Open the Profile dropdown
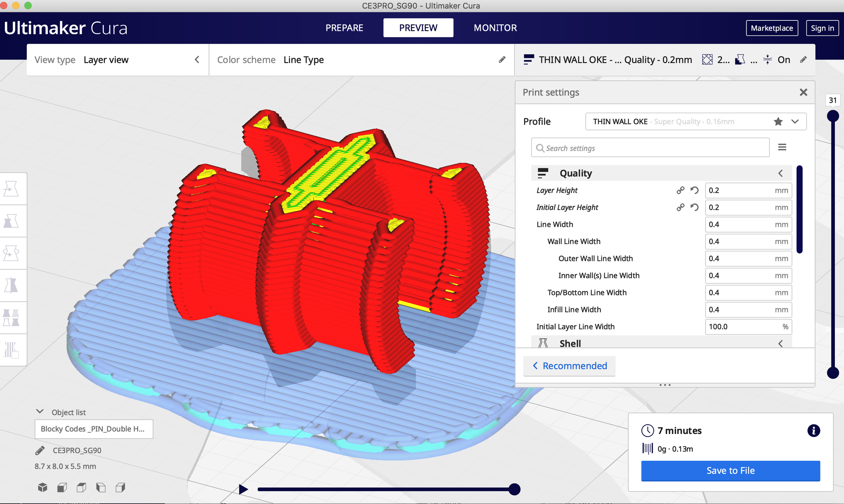 (795, 122)
